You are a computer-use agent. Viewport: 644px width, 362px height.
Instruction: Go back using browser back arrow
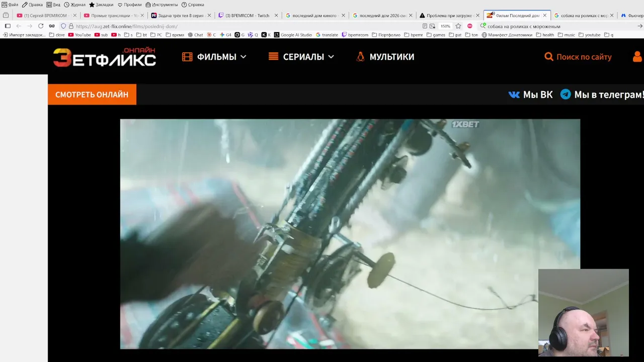click(x=19, y=26)
